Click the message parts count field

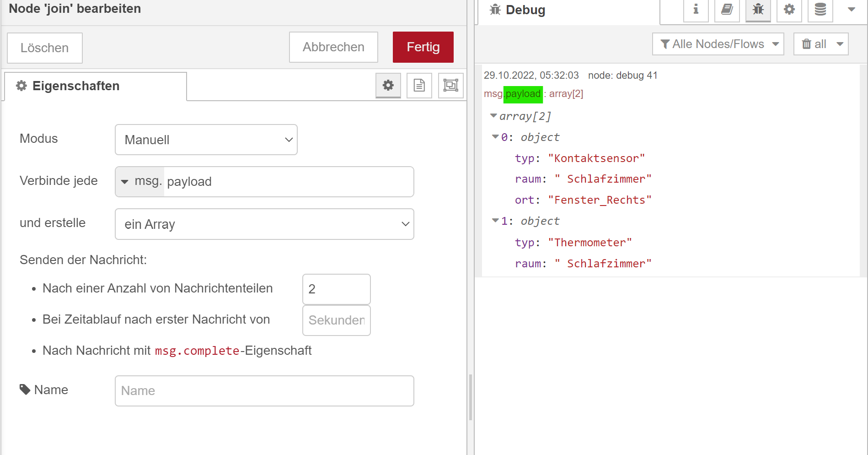(x=337, y=289)
